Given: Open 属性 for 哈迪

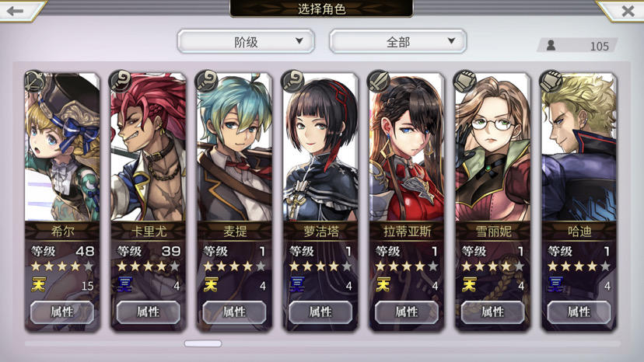Looking at the screenshot, I should [x=579, y=312].
